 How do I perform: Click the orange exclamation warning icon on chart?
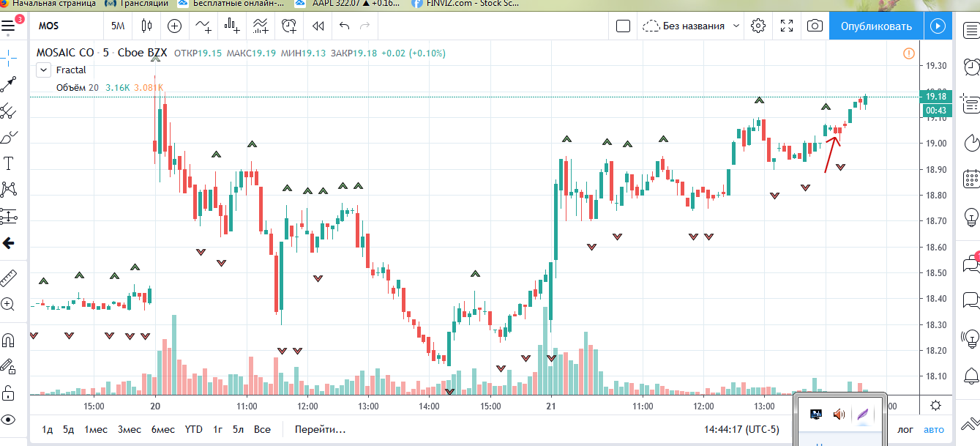pos(908,53)
